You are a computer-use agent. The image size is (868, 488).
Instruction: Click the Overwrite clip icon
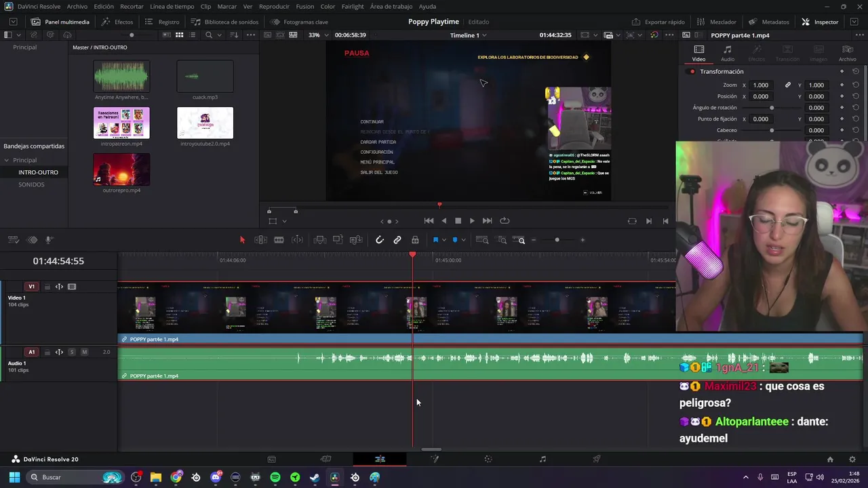[338, 240]
